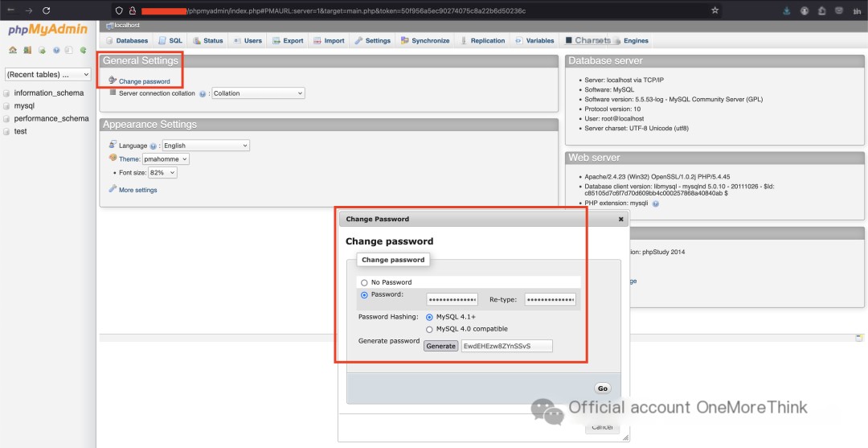This screenshot has height=448, width=868.
Task: Open browser downloads arrow icon
Action: (x=787, y=10)
